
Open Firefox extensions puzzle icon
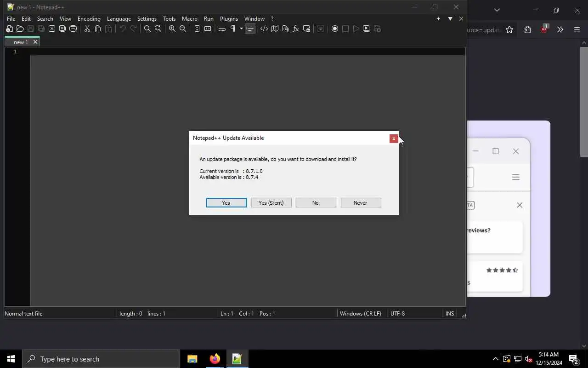coord(527,30)
